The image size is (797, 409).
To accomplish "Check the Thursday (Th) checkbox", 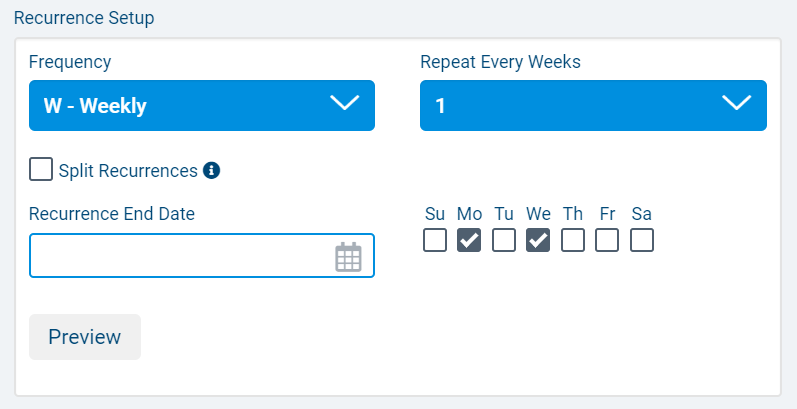I will 573,240.
